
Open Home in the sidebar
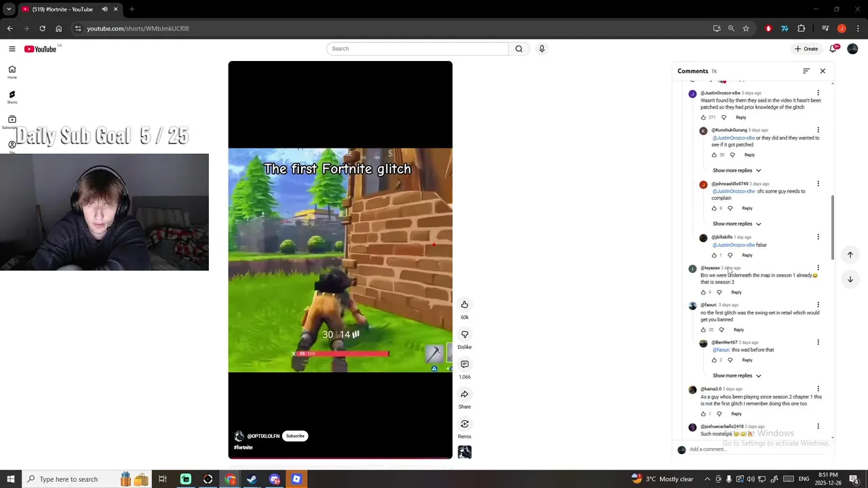point(12,72)
